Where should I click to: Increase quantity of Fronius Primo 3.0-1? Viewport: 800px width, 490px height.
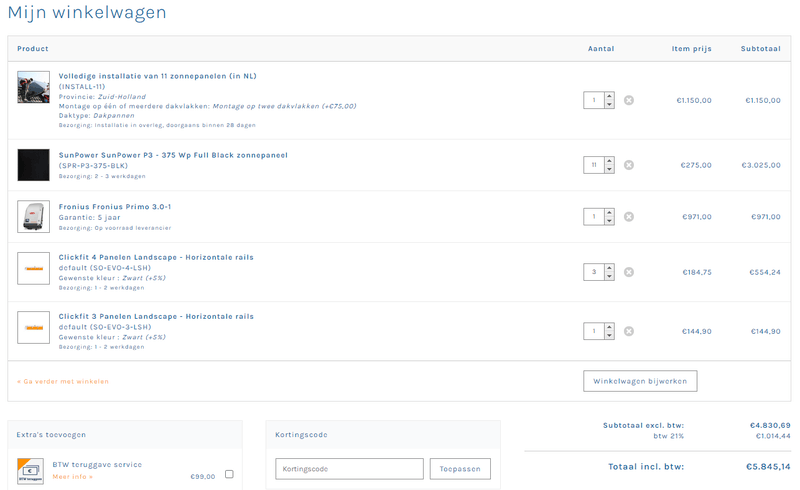click(x=609, y=212)
